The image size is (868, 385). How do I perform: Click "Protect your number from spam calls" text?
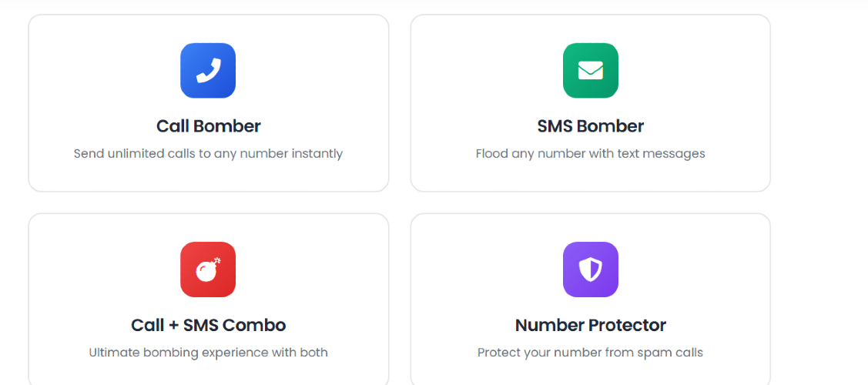[x=590, y=353]
